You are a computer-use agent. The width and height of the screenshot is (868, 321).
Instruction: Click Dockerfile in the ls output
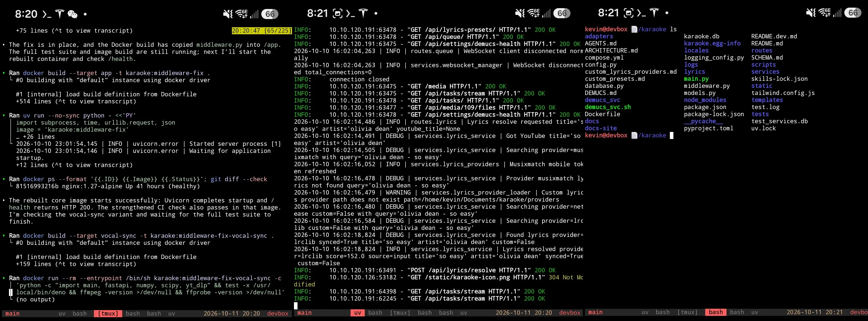(602, 114)
